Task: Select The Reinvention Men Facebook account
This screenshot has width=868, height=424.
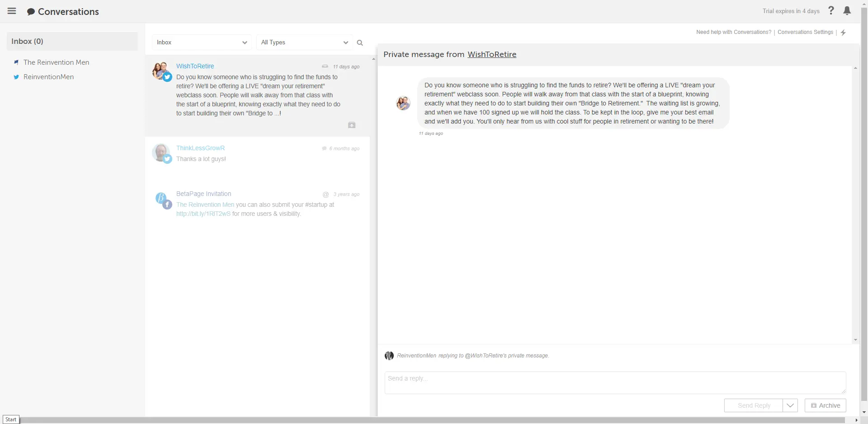Action: click(56, 62)
